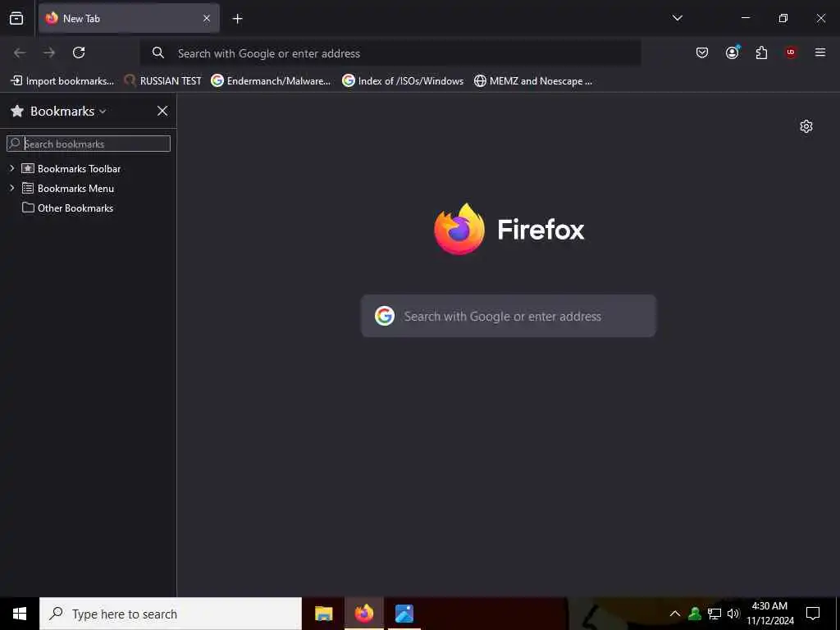Image resolution: width=840 pixels, height=630 pixels.
Task: Open new tab personalize gear icon
Action: click(806, 126)
